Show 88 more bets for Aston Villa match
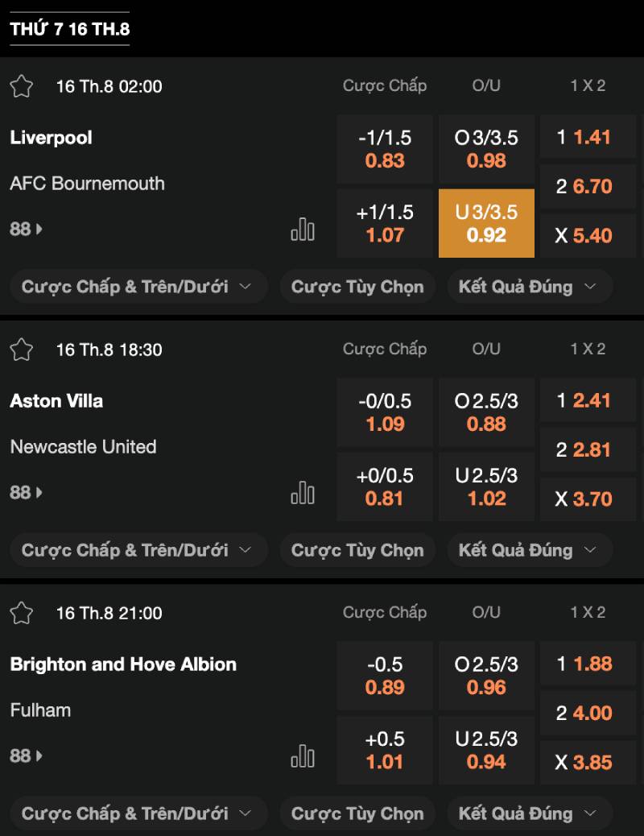 [26, 493]
